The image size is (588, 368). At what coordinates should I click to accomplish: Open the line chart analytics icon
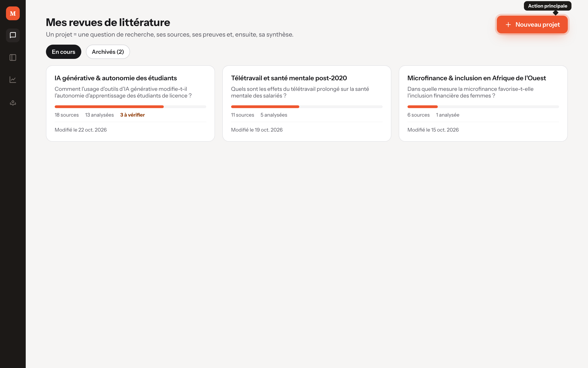[x=13, y=80]
